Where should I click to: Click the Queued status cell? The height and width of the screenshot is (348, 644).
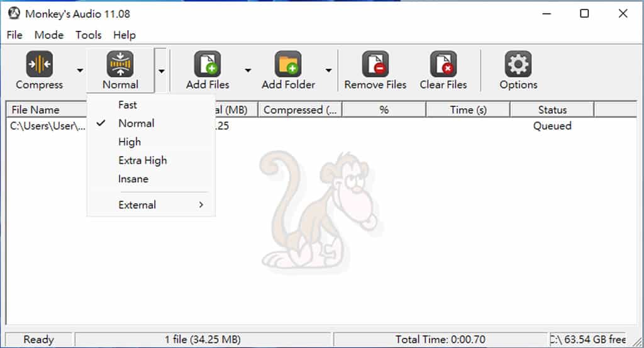552,126
